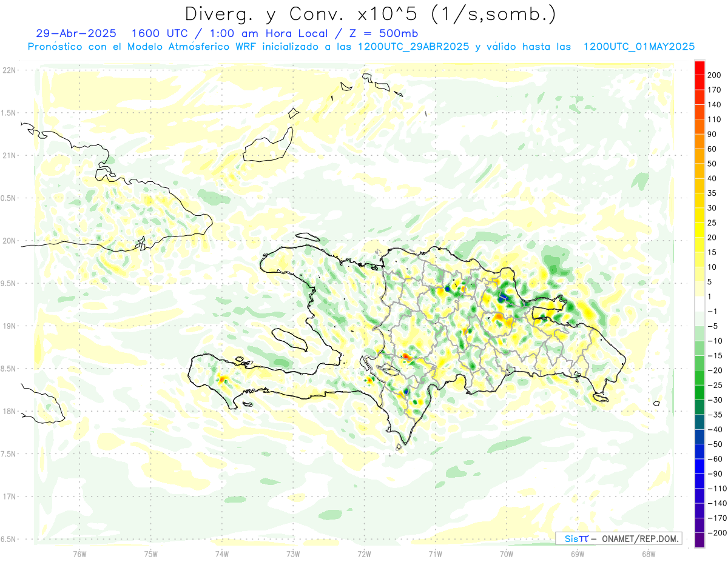Click the '75W' longitude label
Screen dimensions: 728x562
[x=151, y=554]
